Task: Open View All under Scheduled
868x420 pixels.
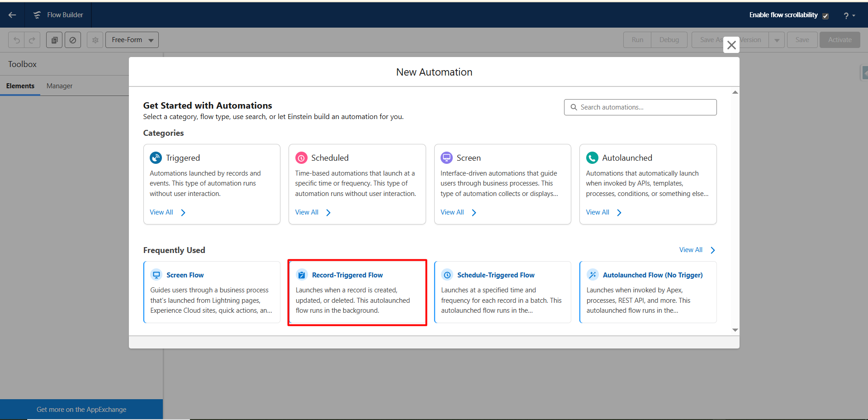Action: tap(307, 212)
